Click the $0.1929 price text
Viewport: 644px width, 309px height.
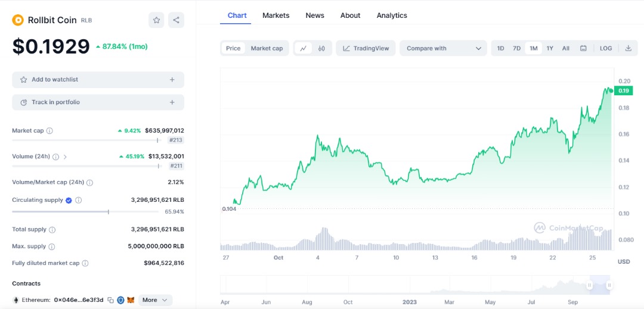click(x=51, y=46)
